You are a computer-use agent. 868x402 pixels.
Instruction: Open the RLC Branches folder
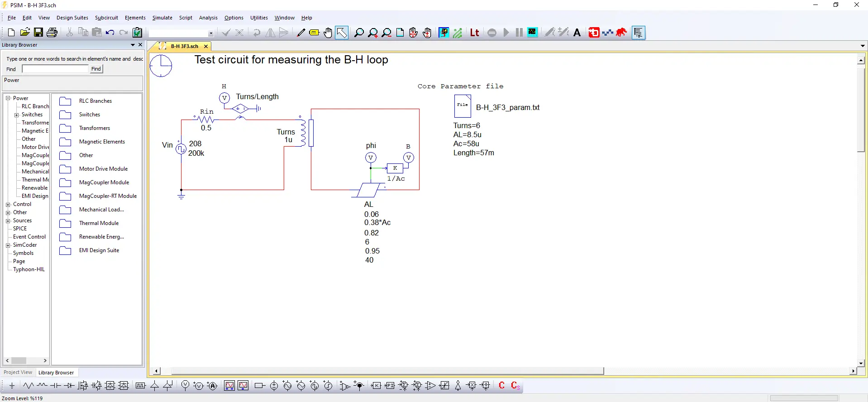[x=95, y=101]
